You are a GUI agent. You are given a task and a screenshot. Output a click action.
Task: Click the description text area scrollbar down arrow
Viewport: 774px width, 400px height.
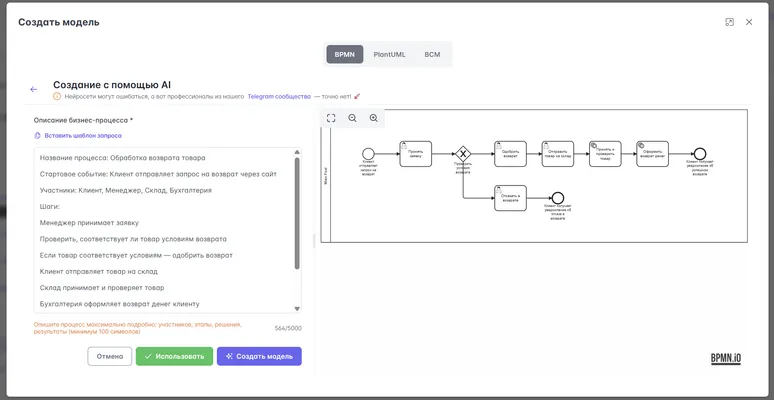click(x=297, y=309)
